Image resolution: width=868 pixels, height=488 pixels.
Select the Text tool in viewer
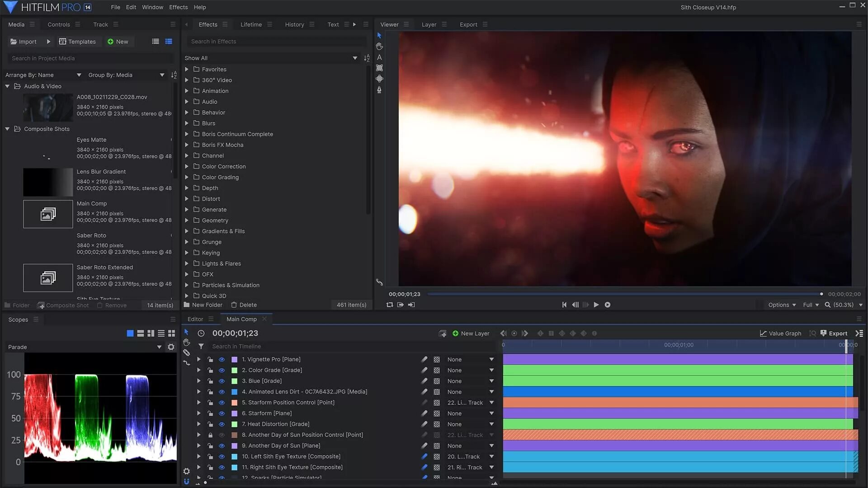point(379,57)
